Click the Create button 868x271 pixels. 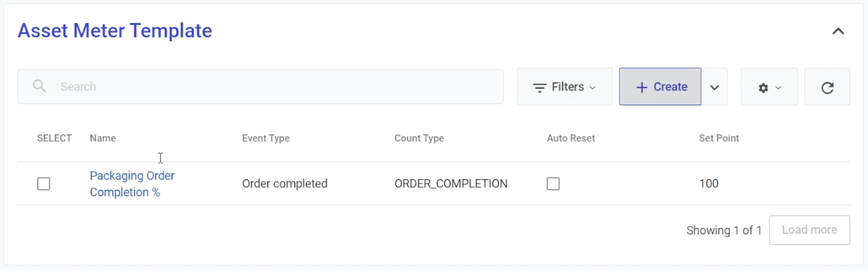tap(660, 87)
